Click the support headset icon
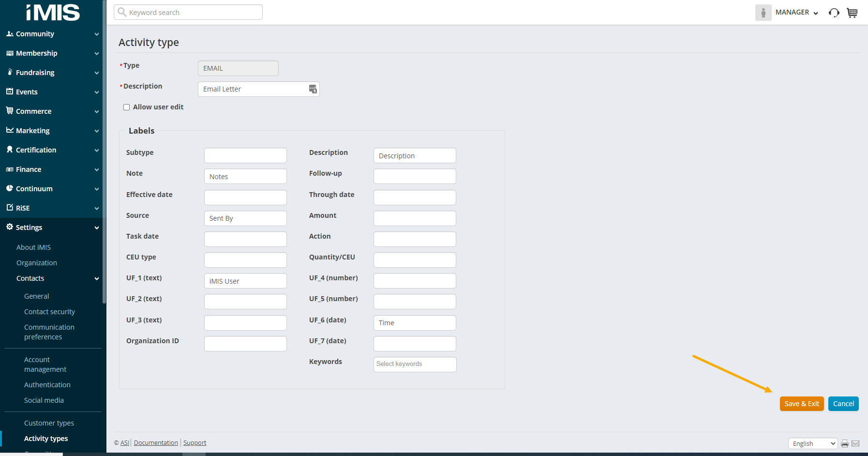Image resolution: width=868 pixels, height=456 pixels. click(x=834, y=13)
